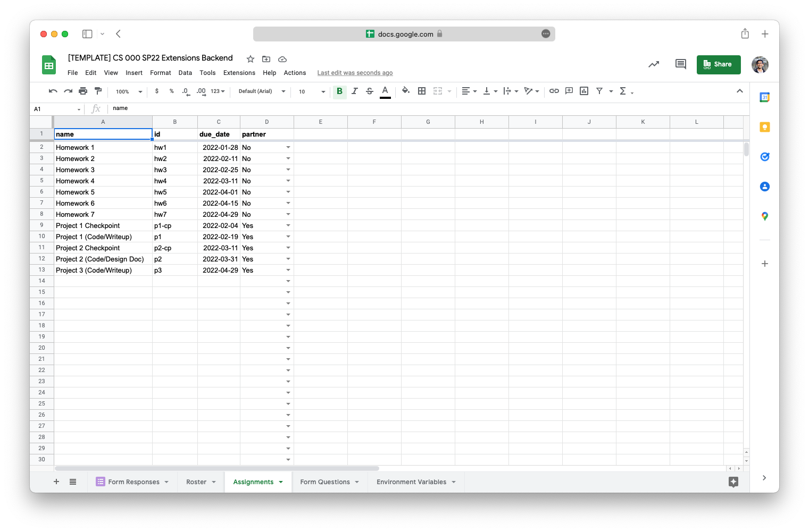Image resolution: width=809 pixels, height=532 pixels.
Task: Add a new sheet
Action: [x=56, y=482]
